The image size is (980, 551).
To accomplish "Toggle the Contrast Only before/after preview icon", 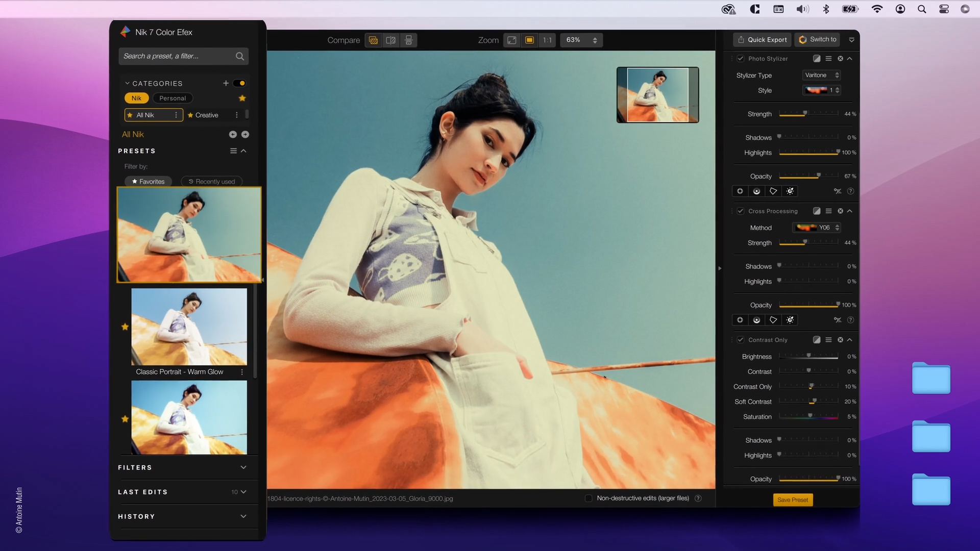I will pos(817,340).
